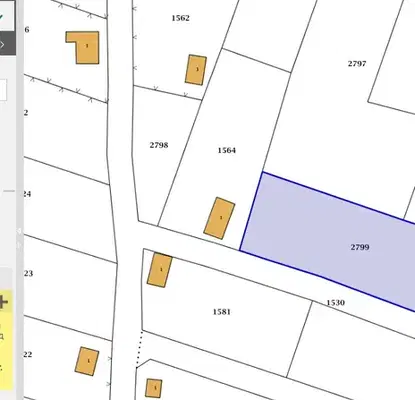The height and width of the screenshot is (400, 415).
Task: Click the gray vertical panel divider strip
Action: (20, 200)
